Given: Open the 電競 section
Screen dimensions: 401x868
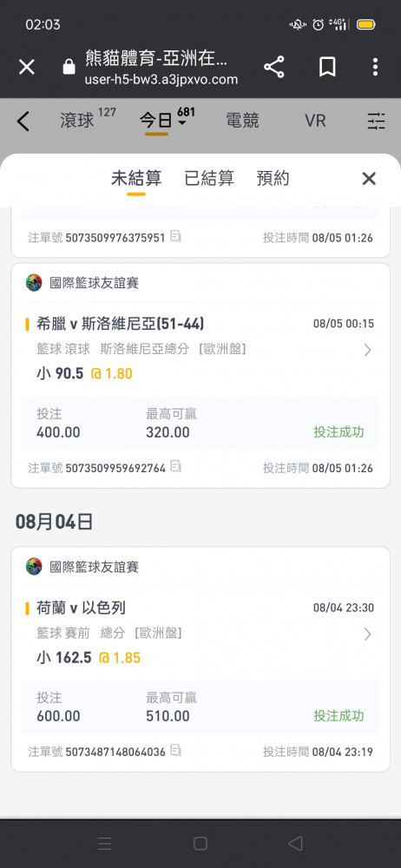Looking at the screenshot, I should [x=242, y=120].
